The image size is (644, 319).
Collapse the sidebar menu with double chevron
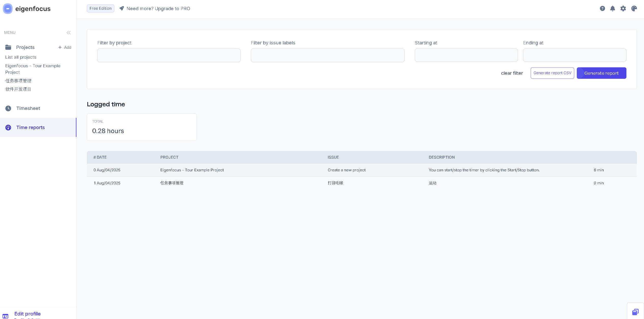(x=68, y=33)
